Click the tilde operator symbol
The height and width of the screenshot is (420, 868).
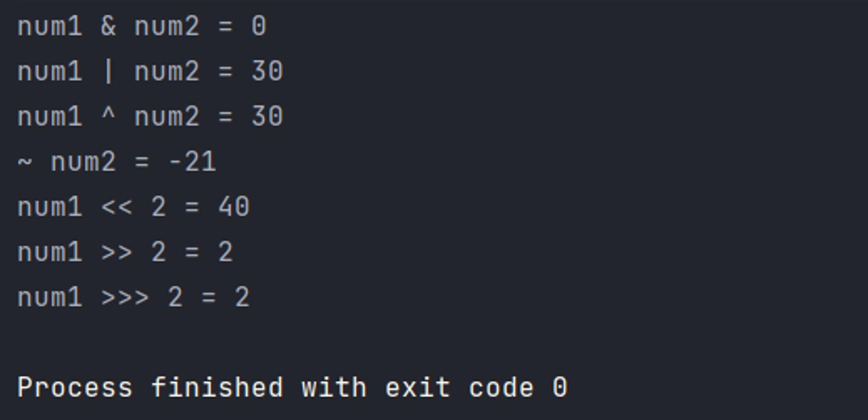[x=25, y=162]
